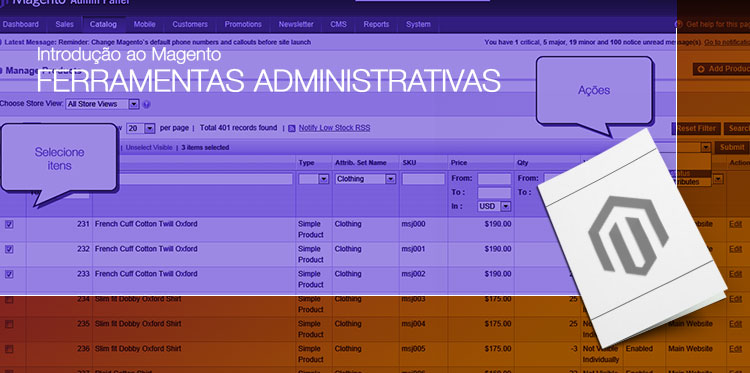750x373 pixels.
Task: Click the help icon beside Store View
Action: [x=146, y=104]
